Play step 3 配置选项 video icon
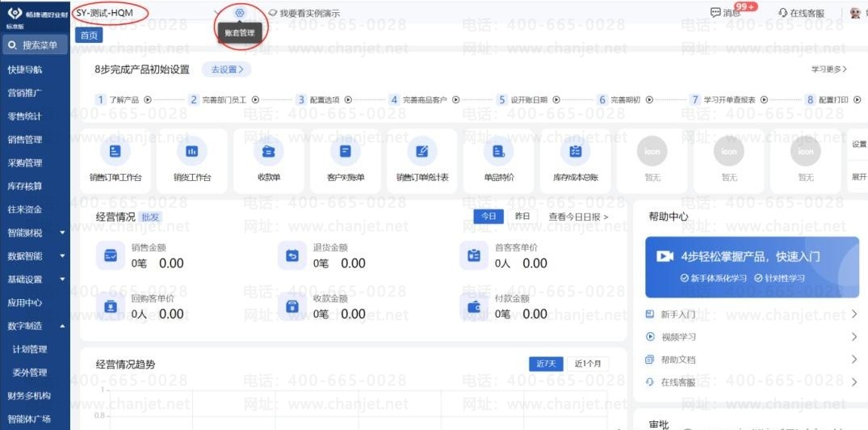 coord(349,100)
